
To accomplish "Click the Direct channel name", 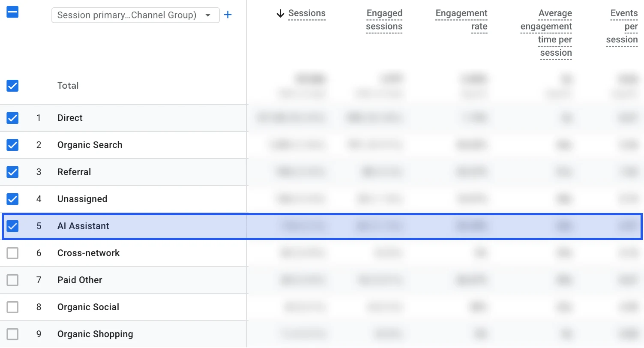I will pos(70,118).
